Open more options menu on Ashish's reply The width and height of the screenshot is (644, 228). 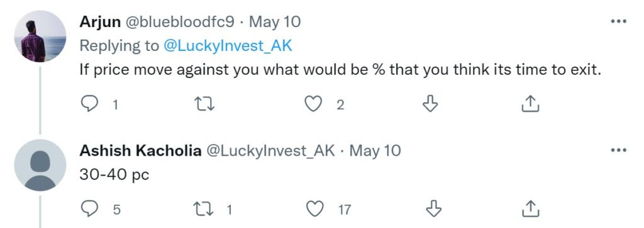tap(619, 151)
